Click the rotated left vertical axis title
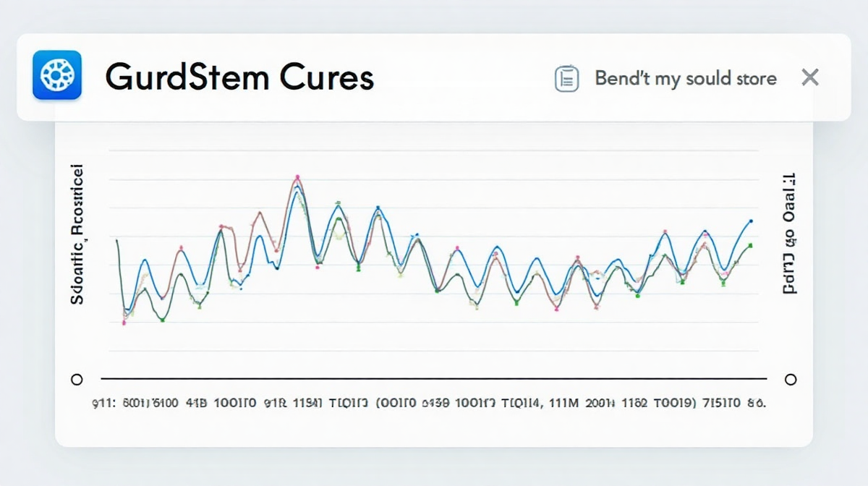This screenshot has width=868, height=486. coord(77,234)
